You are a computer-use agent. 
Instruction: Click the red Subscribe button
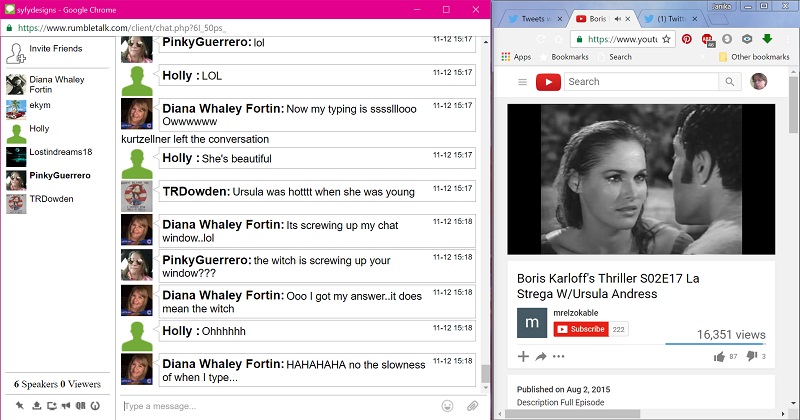581,329
